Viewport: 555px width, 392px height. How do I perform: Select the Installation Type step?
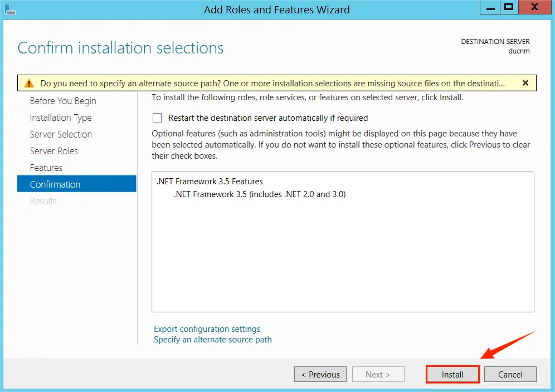[x=61, y=117]
